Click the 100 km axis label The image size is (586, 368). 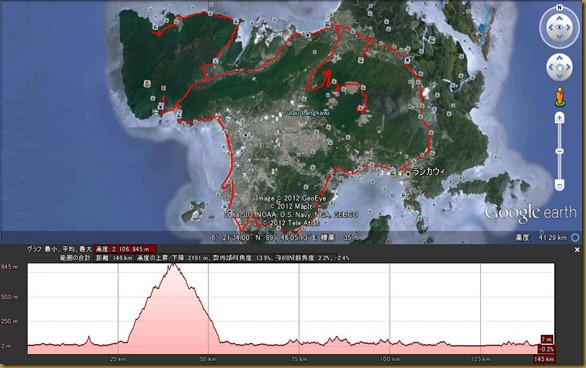coord(390,359)
